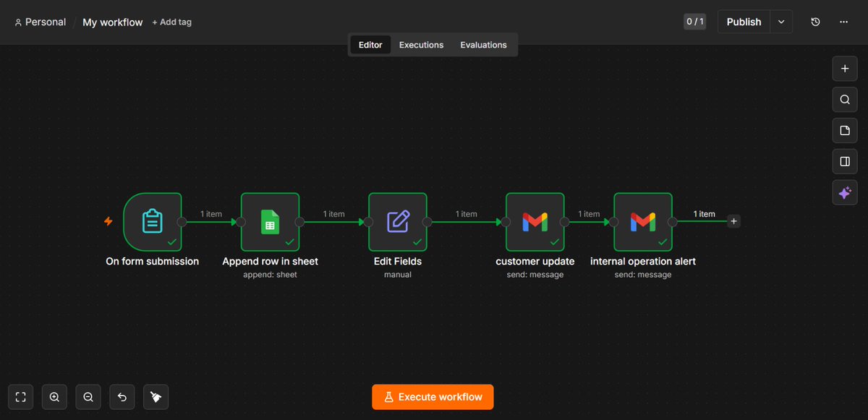The image size is (868, 420).
Task: Tidy up the workflow with broom icon
Action: click(156, 397)
